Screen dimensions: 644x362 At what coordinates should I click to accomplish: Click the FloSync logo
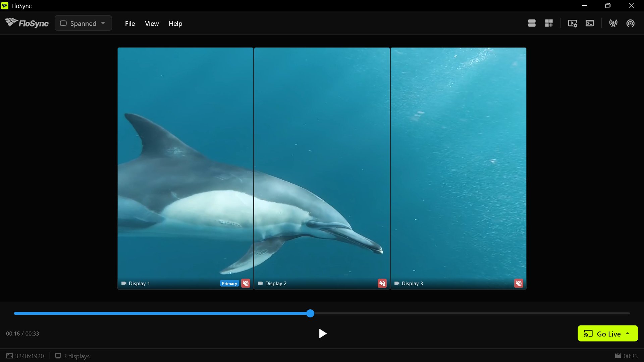click(27, 23)
